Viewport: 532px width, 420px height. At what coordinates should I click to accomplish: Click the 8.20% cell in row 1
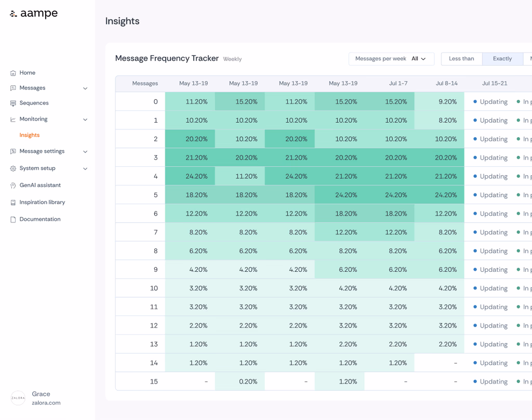point(439,120)
